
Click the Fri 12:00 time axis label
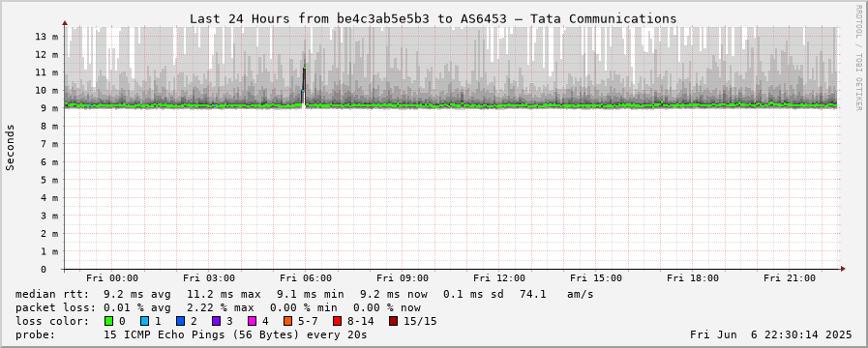499,278
